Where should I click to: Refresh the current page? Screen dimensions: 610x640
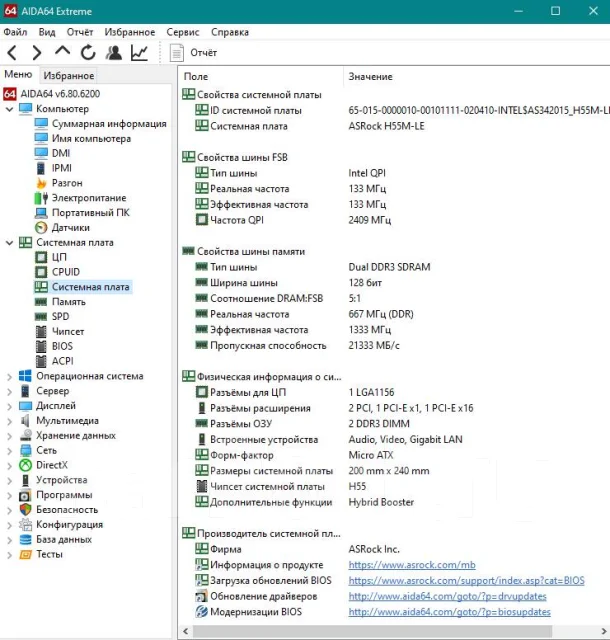pyautogui.click(x=88, y=53)
